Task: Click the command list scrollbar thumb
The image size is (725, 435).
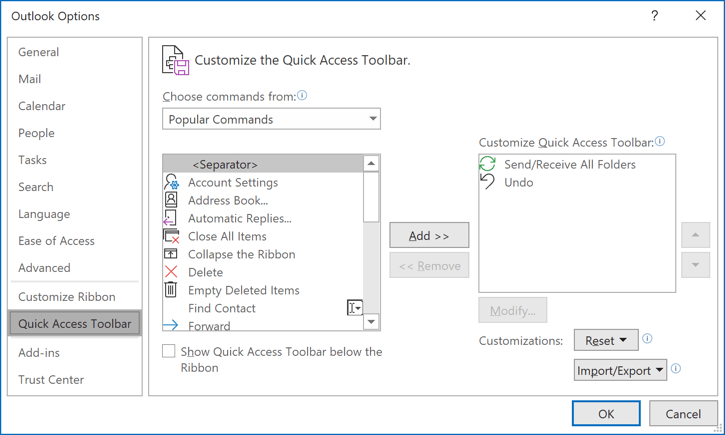Action: click(x=371, y=197)
